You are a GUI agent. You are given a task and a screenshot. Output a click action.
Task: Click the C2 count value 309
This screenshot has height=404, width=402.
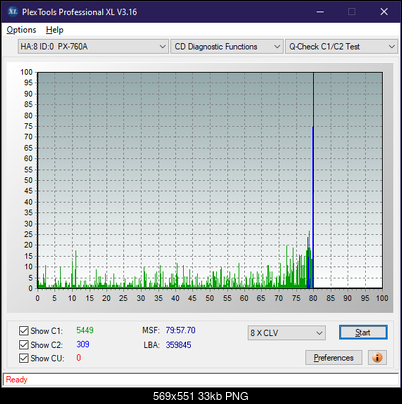pyautogui.click(x=83, y=344)
